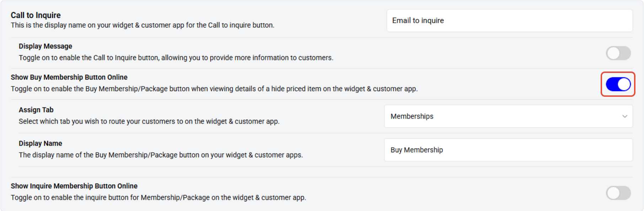Click the Display Message toggle description text
Viewport: 644px width, 211px height.
pyautogui.click(x=176, y=58)
